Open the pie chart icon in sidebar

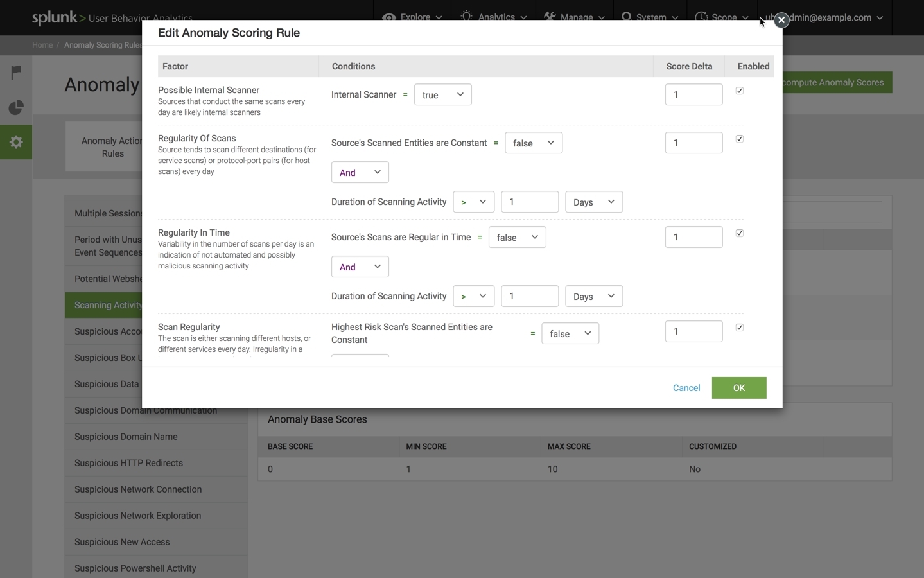pos(16,107)
